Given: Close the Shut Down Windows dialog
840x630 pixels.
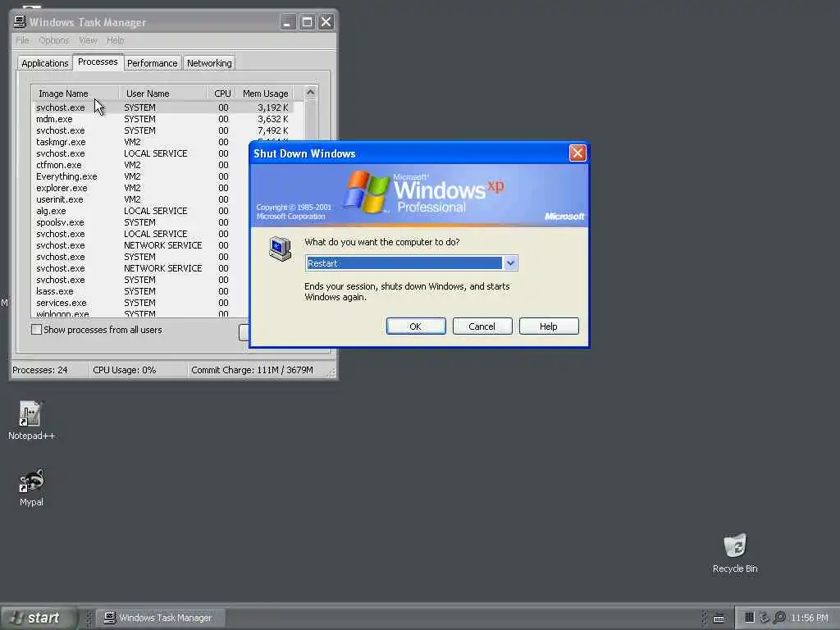Looking at the screenshot, I should pyautogui.click(x=577, y=153).
